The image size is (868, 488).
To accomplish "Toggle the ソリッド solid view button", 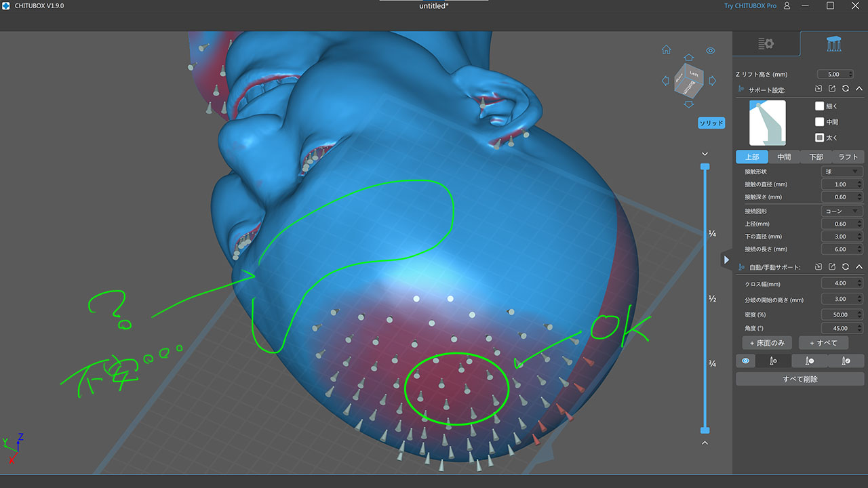I will 712,123.
